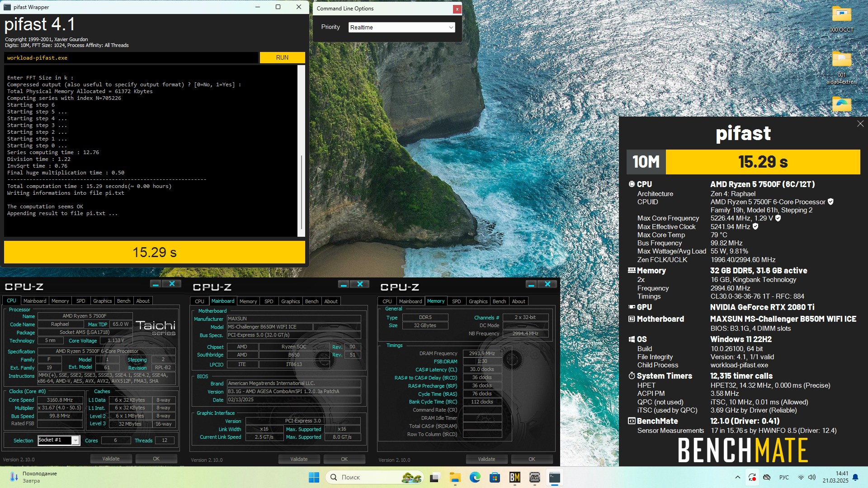Click Validate in first CPU-Z window
This screenshot has width=868, height=488.
click(111, 459)
